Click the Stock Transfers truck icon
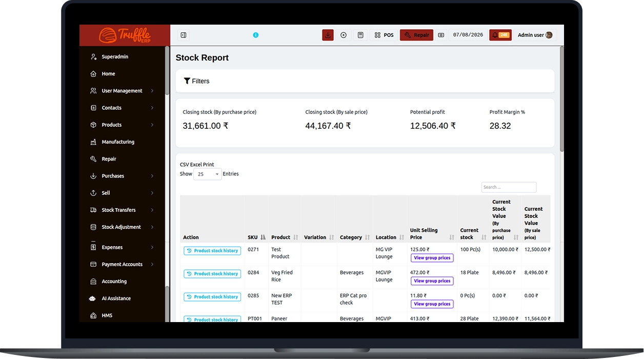This screenshot has height=359, width=644. coord(93,210)
